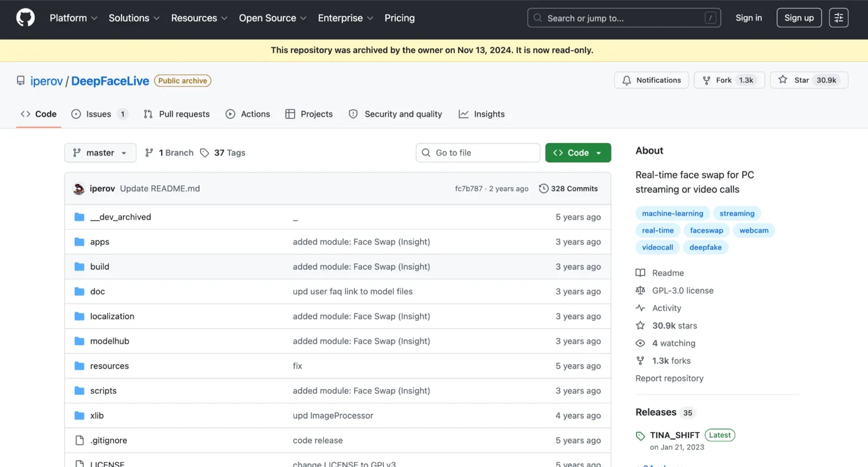Click the forks icon in About
Screen dimensions: 868x467
pyautogui.click(x=640, y=361)
